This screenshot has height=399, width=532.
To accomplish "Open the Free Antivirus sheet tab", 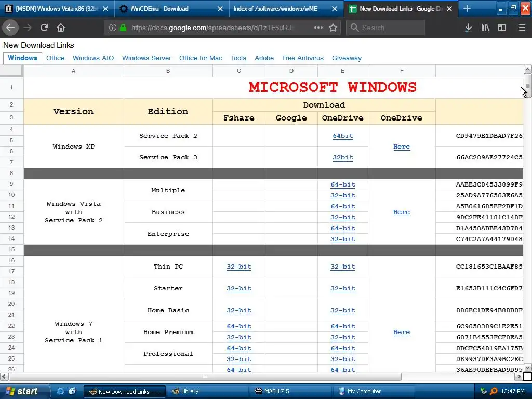I will click(303, 58).
